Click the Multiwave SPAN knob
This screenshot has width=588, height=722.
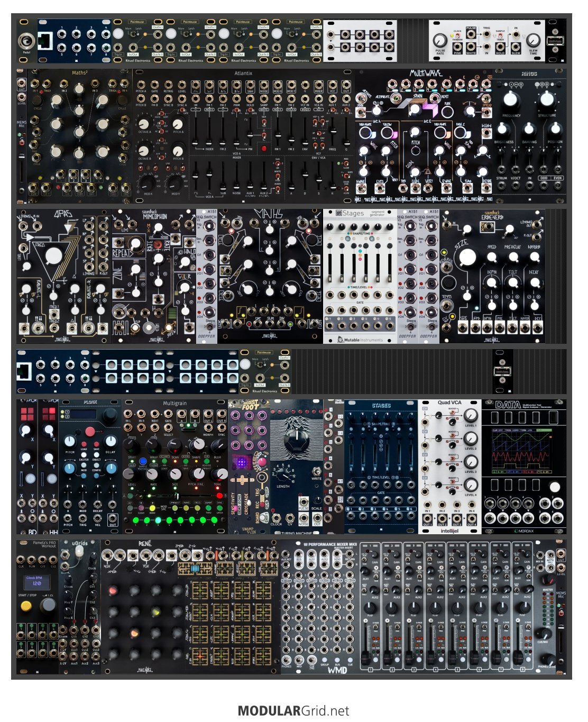(x=416, y=109)
